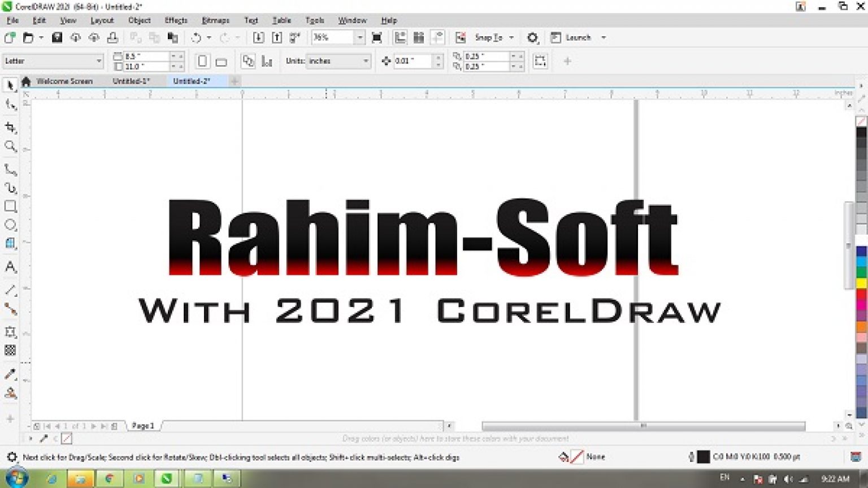Toggle portrait page orientation
Screen dimensions: 868x488
click(202, 61)
